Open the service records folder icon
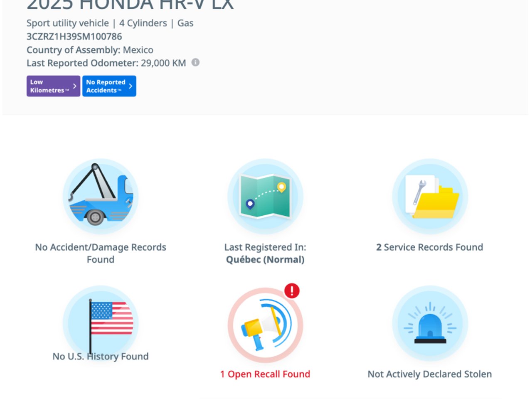 click(x=430, y=196)
